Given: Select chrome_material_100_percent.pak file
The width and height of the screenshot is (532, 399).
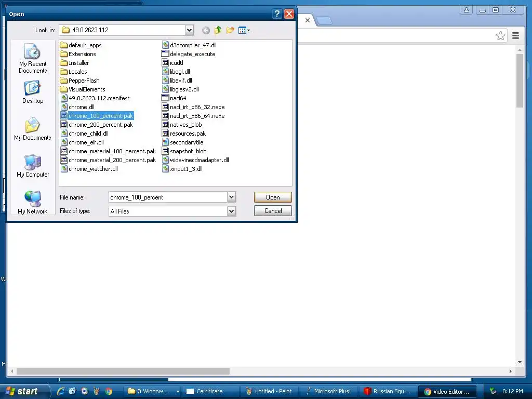Looking at the screenshot, I should pyautogui.click(x=108, y=151).
